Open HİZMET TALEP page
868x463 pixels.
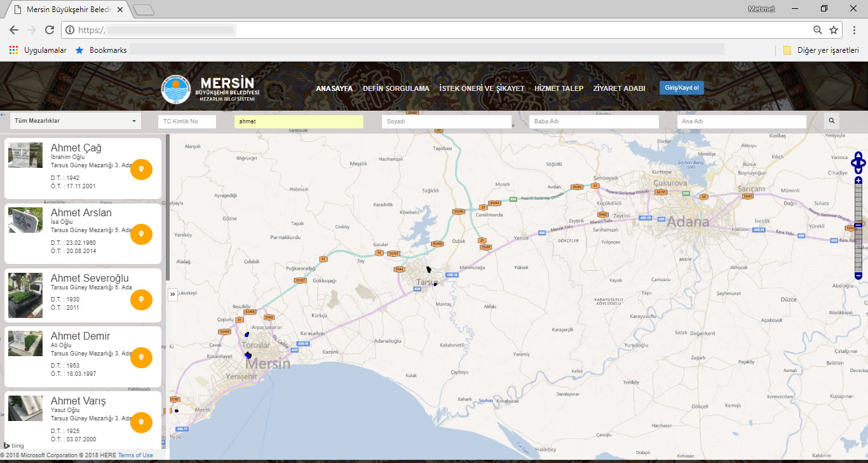point(559,88)
